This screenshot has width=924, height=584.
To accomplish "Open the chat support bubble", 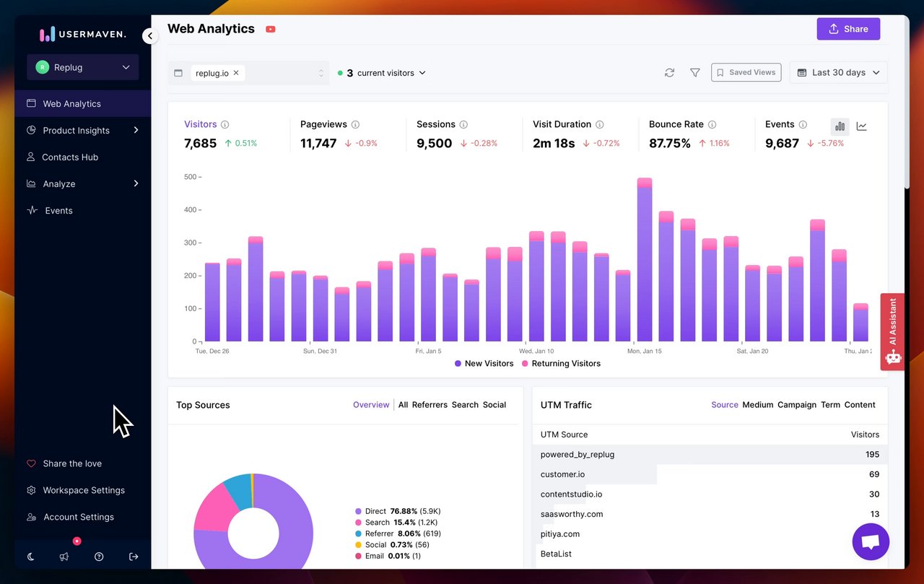I will click(871, 541).
